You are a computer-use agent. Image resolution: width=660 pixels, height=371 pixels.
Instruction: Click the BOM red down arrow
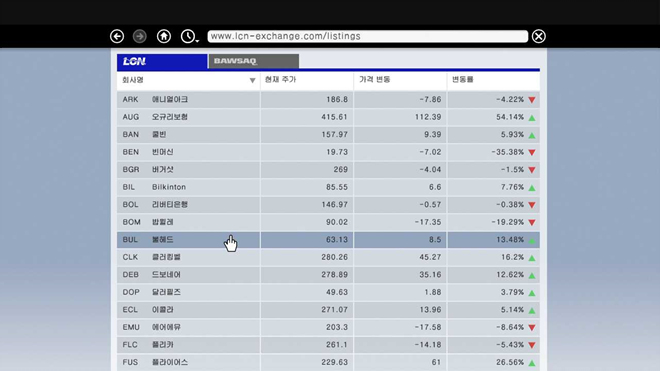(532, 223)
